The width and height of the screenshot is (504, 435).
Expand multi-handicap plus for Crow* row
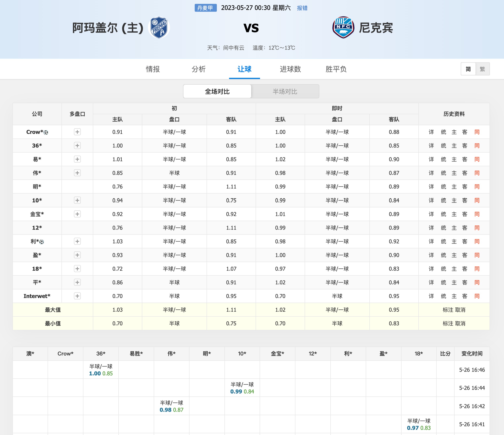click(77, 132)
